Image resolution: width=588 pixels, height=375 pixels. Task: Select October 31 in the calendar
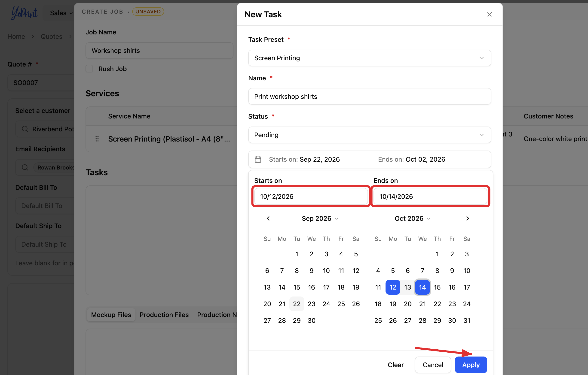(x=467, y=320)
